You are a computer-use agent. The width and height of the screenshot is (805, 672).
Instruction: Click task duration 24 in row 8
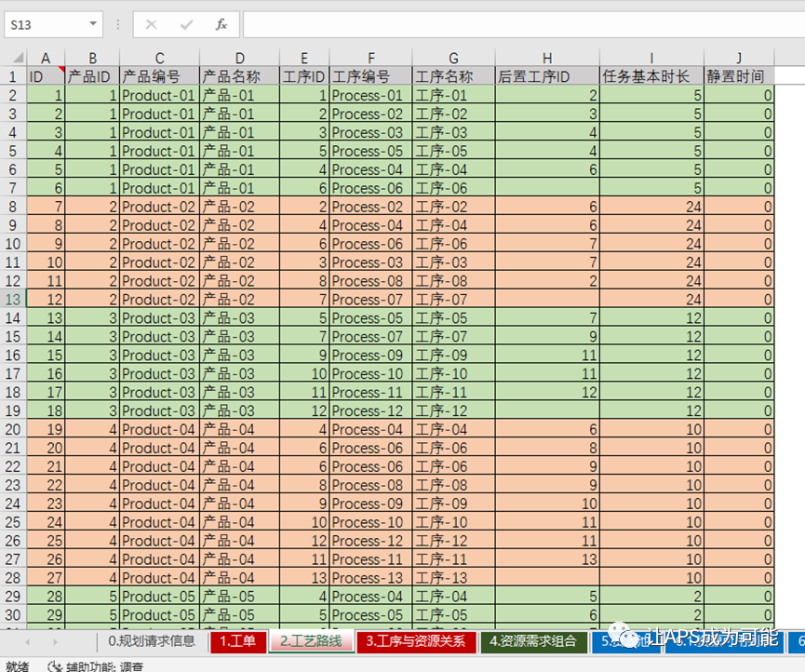651,207
